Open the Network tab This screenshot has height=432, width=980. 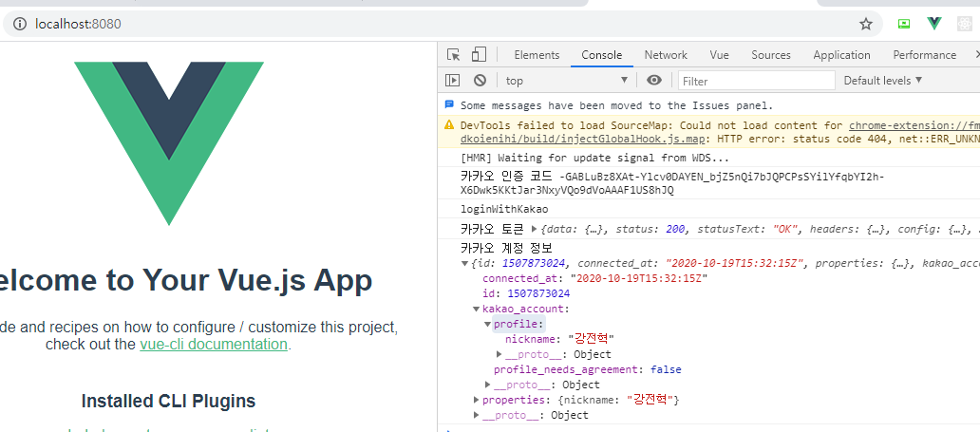click(666, 55)
